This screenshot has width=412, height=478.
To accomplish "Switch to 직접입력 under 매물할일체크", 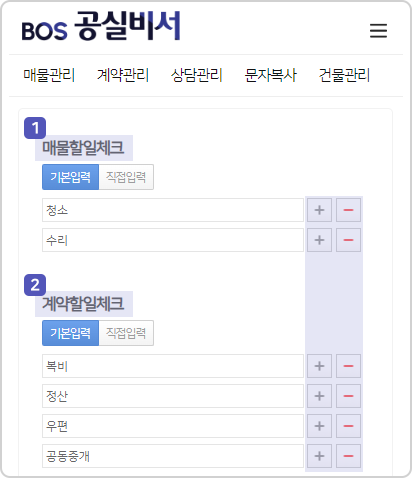I will (x=126, y=177).
